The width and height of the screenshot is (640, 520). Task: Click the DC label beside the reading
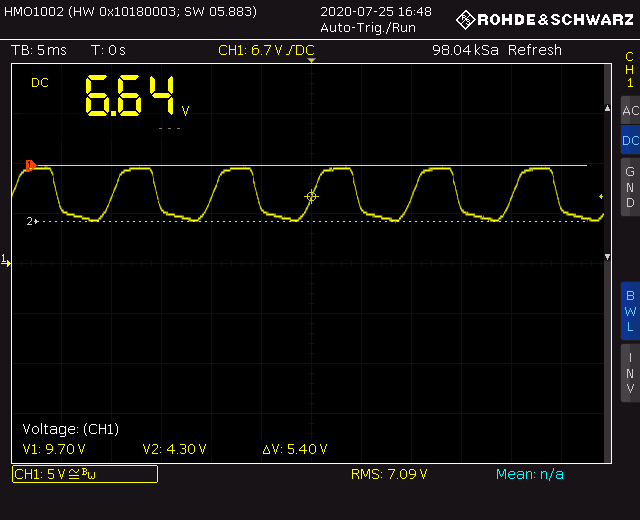click(x=40, y=83)
